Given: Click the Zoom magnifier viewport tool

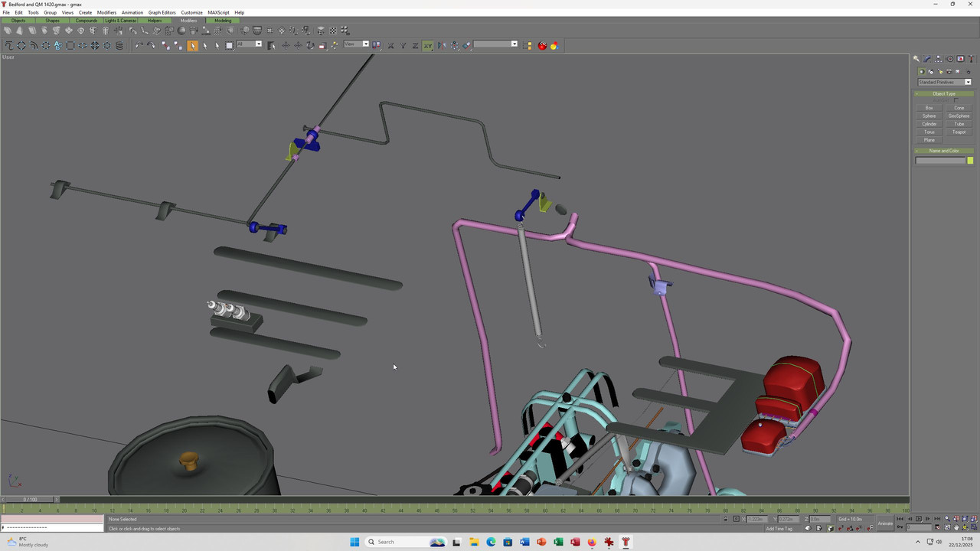Looking at the screenshot, I should click(x=947, y=518).
